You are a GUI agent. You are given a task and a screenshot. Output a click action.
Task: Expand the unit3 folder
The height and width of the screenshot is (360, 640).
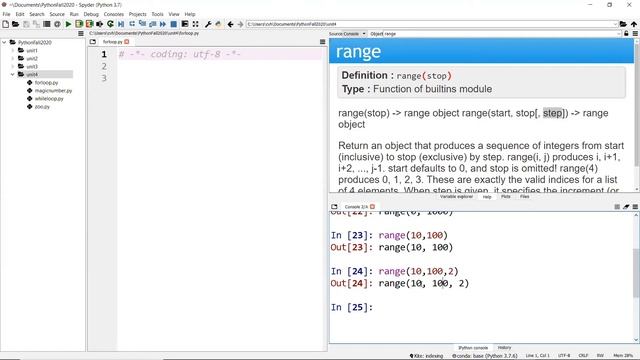click(13, 66)
